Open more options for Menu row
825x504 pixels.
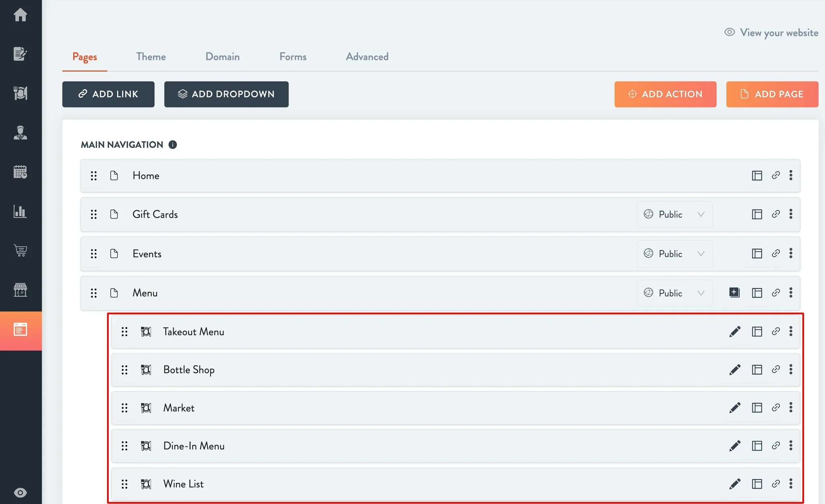tap(791, 292)
